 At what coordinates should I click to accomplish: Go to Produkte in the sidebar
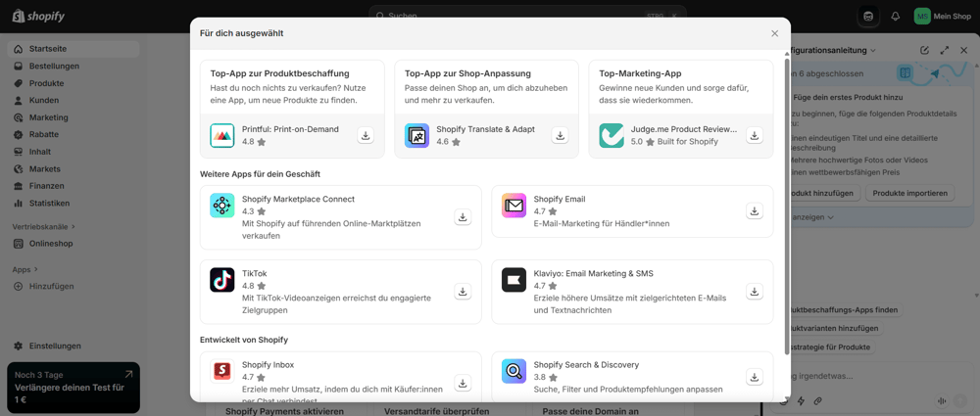[x=46, y=83]
